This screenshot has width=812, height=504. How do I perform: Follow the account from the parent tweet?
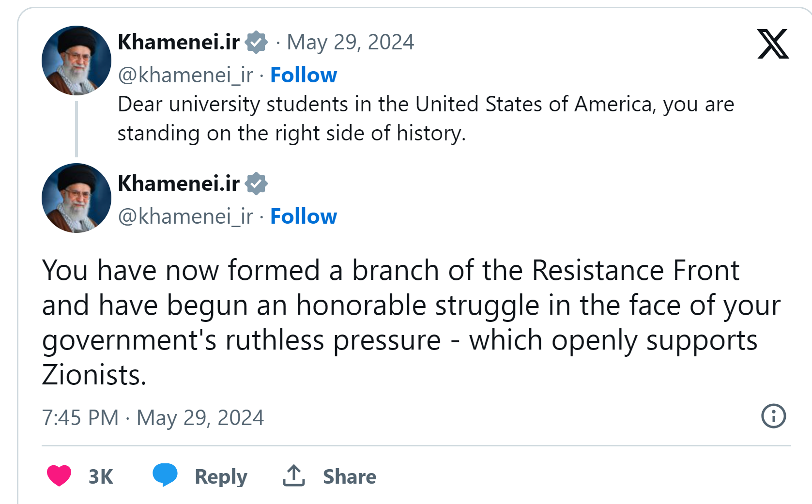pyautogui.click(x=304, y=75)
